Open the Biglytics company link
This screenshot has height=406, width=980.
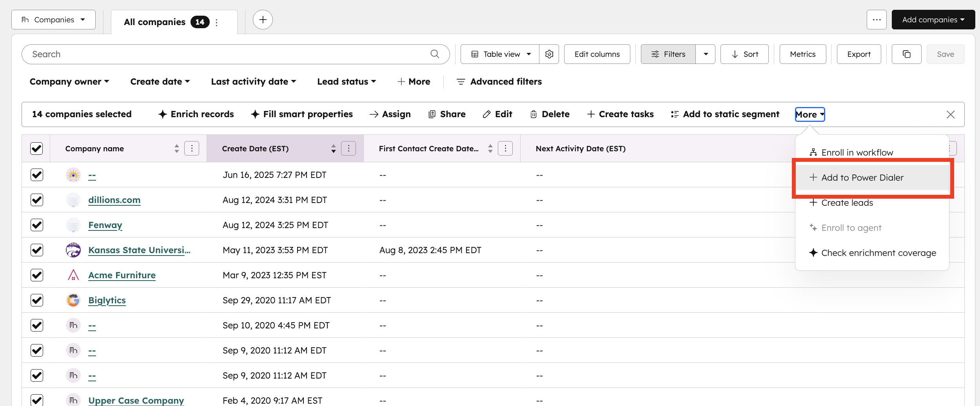pyautogui.click(x=107, y=300)
